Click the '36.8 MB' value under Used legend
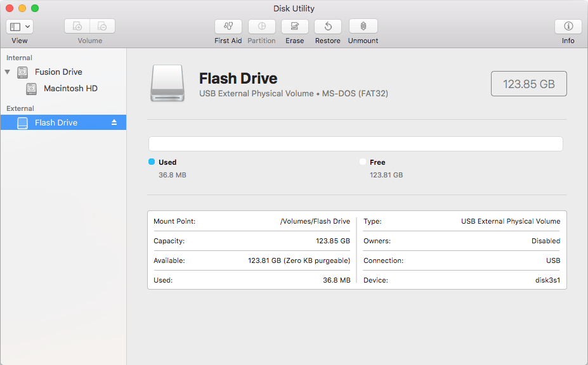 pos(173,175)
